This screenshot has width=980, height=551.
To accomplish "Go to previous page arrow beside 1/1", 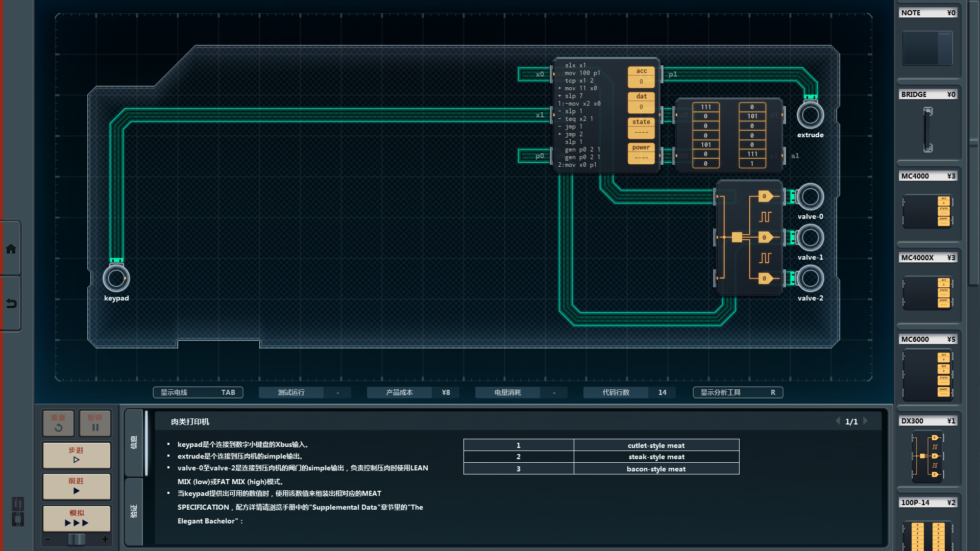I will [x=838, y=421].
